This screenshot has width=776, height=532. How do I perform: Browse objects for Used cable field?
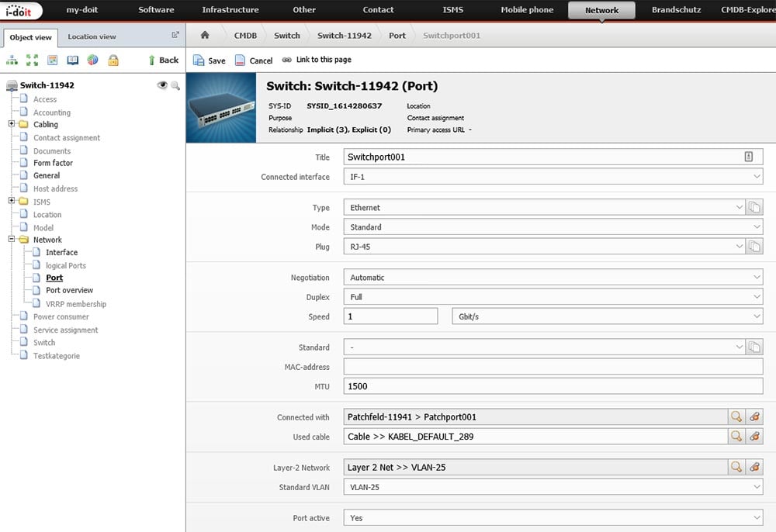coord(736,436)
